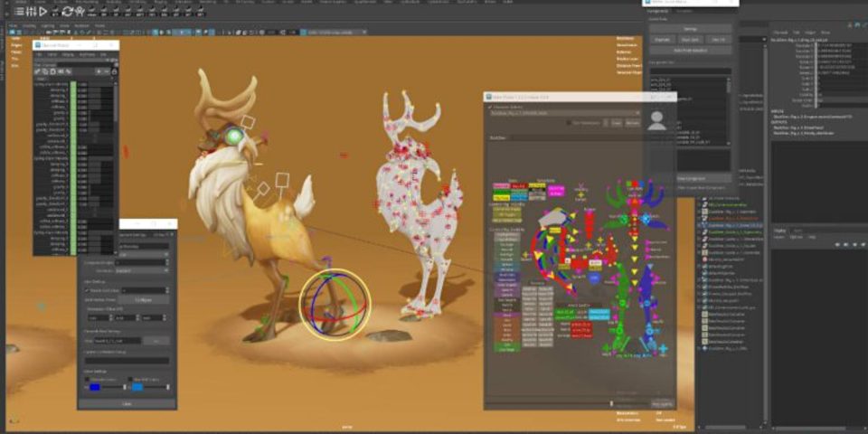Click the Build From Selection button

[690, 51]
